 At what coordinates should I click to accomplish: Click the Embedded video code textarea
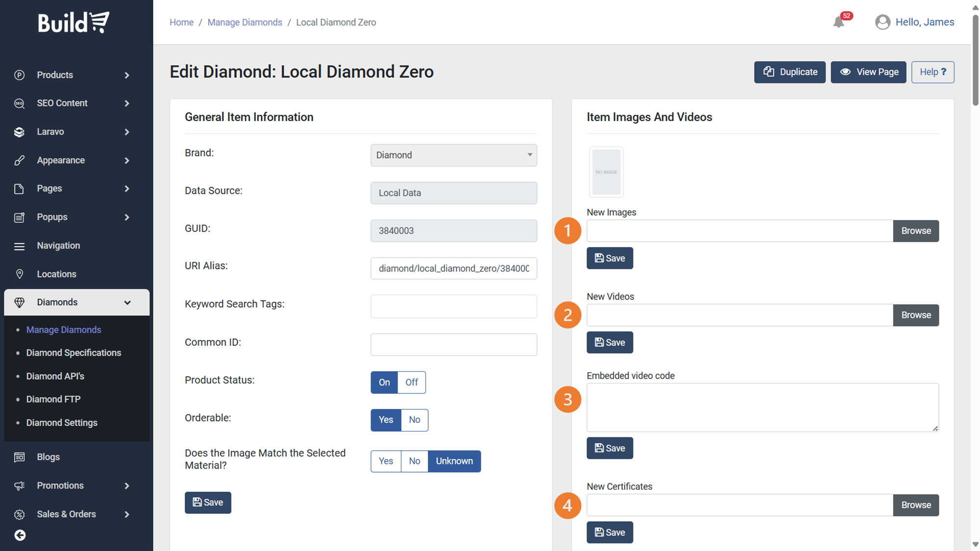click(762, 407)
